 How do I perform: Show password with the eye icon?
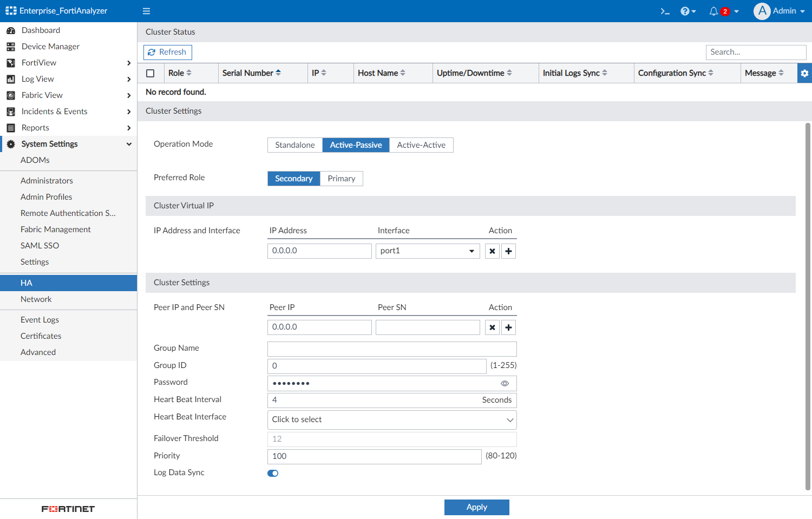click(505, 383)
